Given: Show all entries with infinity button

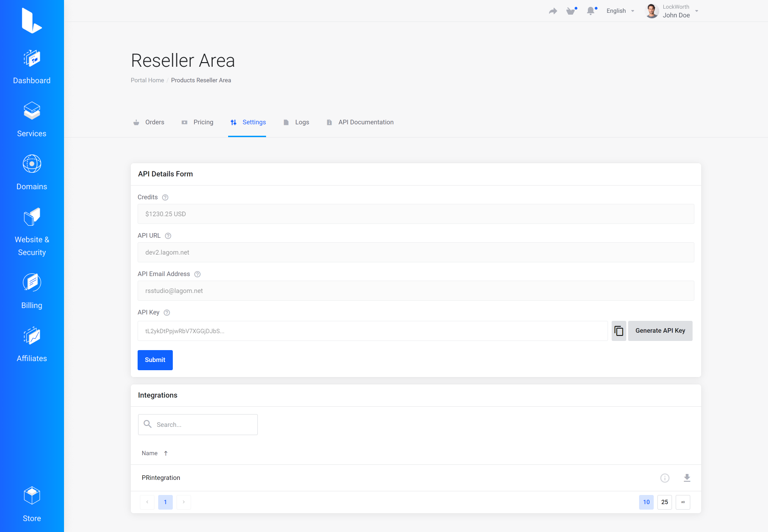Looking at the screenshot, I should (x=683, y=502).
